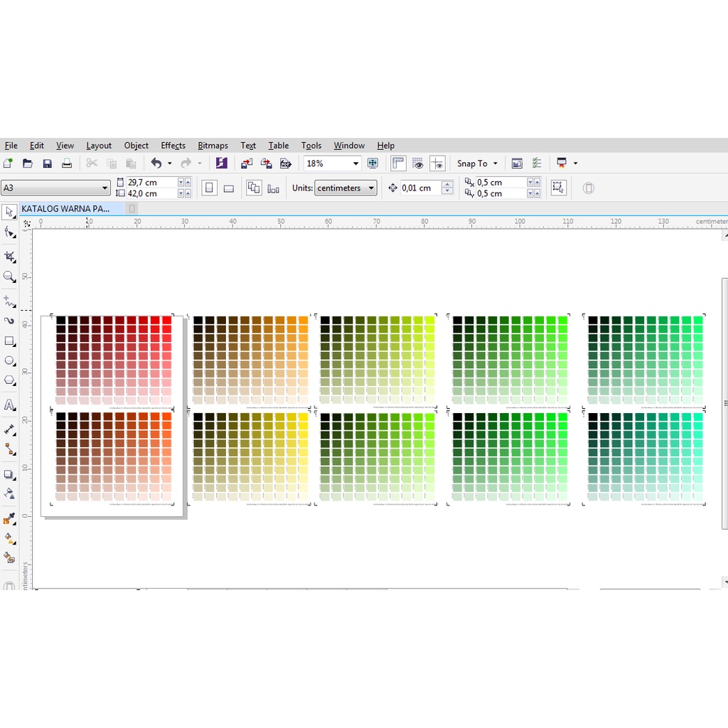Switch to landscape page orientation
The image size is (728, 728).
pos(229,188)
